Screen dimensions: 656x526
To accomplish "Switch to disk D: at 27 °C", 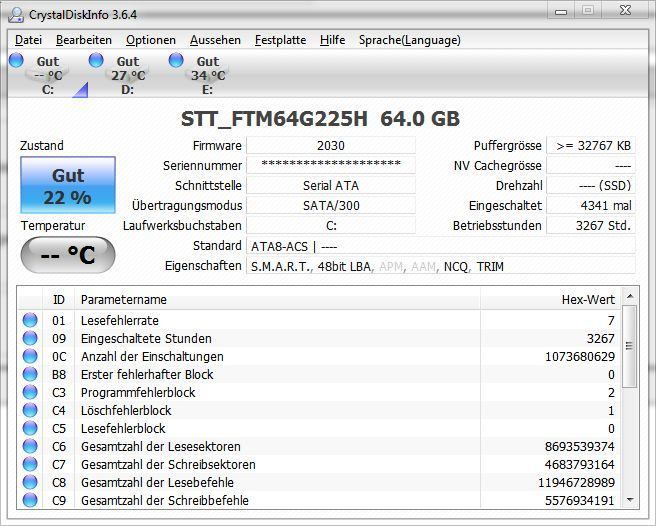I will pos(128,75).
